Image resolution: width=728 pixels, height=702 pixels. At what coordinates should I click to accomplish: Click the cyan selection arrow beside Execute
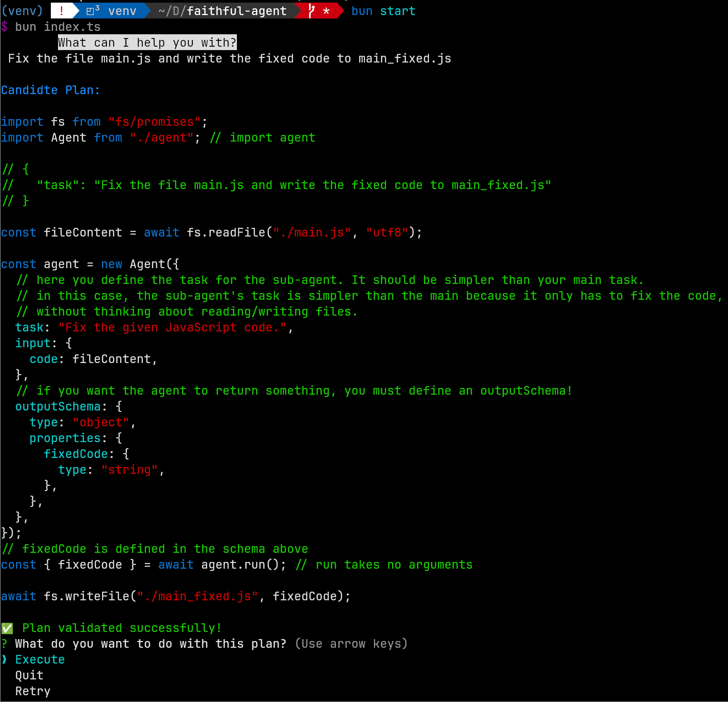coord(5,659)
